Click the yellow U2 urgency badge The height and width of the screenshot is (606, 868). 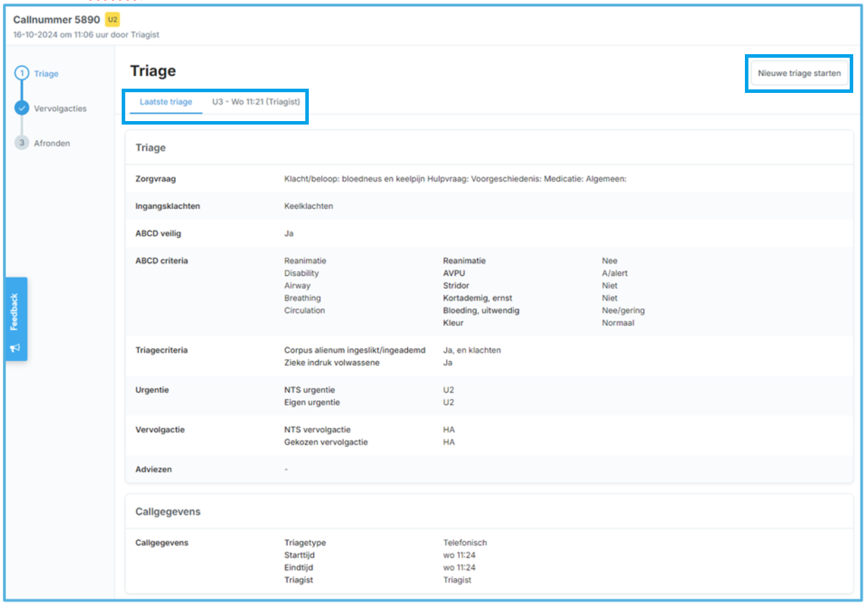coord(113,19)
